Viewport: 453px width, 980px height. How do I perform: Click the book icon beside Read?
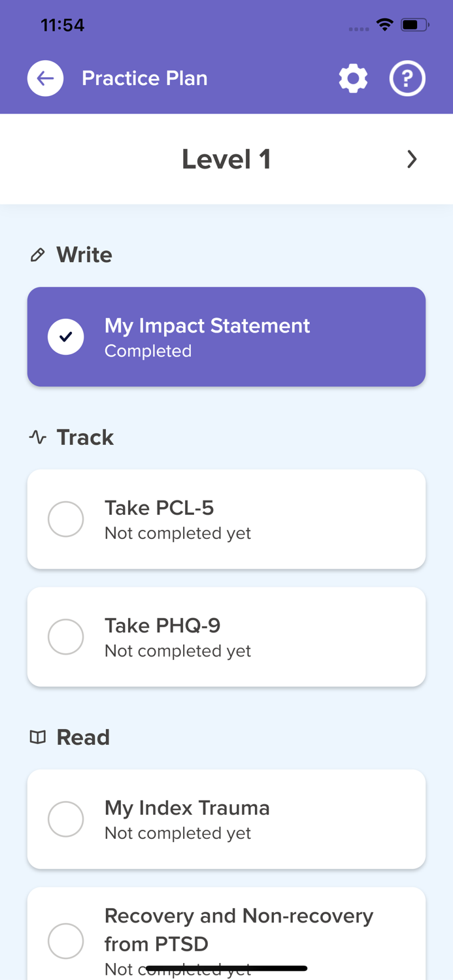[x=38, y=737]
